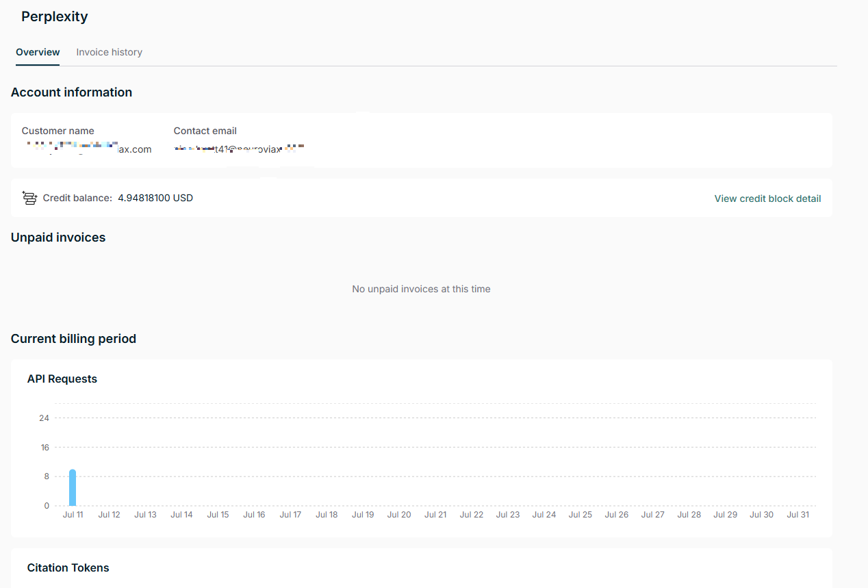Screen dimensions: 868x588
Task: Open the Invoice history tab
Action: click(x=110, y=52)
